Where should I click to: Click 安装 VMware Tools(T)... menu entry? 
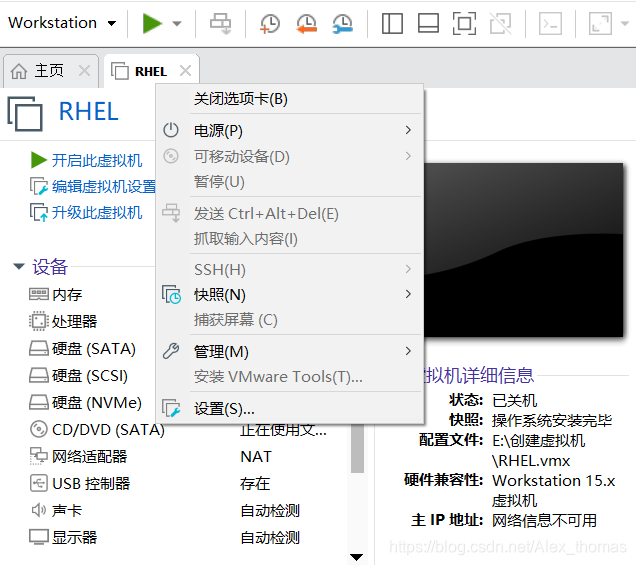tap(290, 377)
